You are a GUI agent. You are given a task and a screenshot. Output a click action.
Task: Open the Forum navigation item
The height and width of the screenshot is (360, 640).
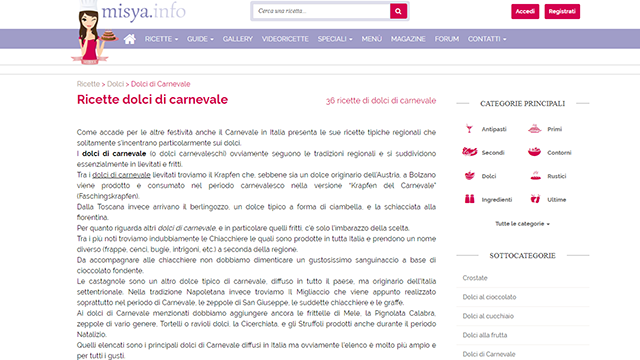pyautogui.click(x=447, y=39)
